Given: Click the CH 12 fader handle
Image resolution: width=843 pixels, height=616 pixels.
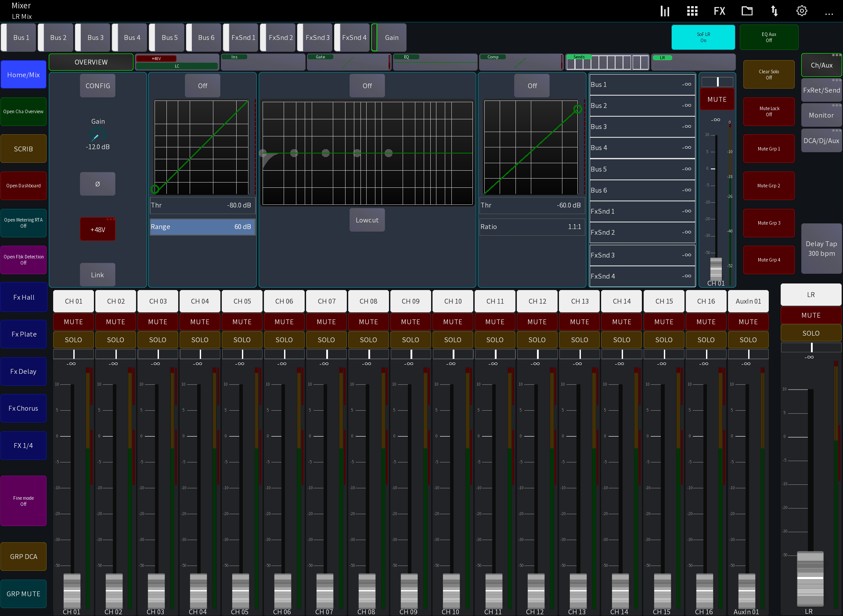Looking at the screenshot, I should [x=536, y=591].
